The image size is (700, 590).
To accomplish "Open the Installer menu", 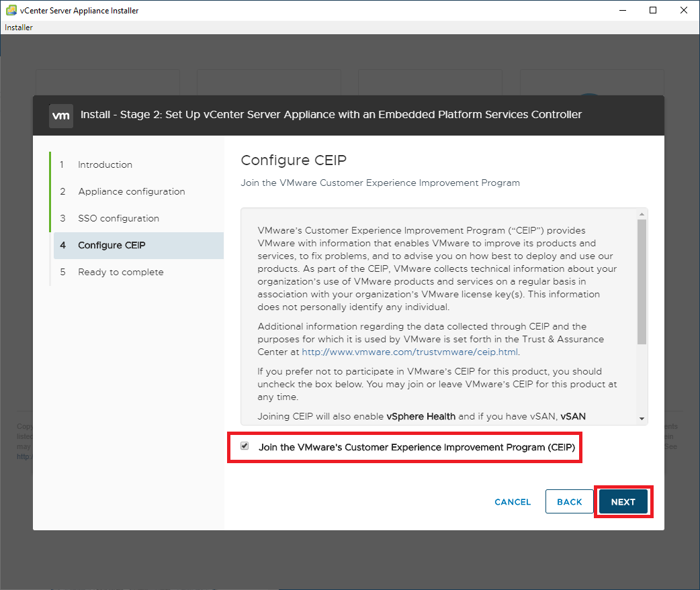I will (19, 28).
